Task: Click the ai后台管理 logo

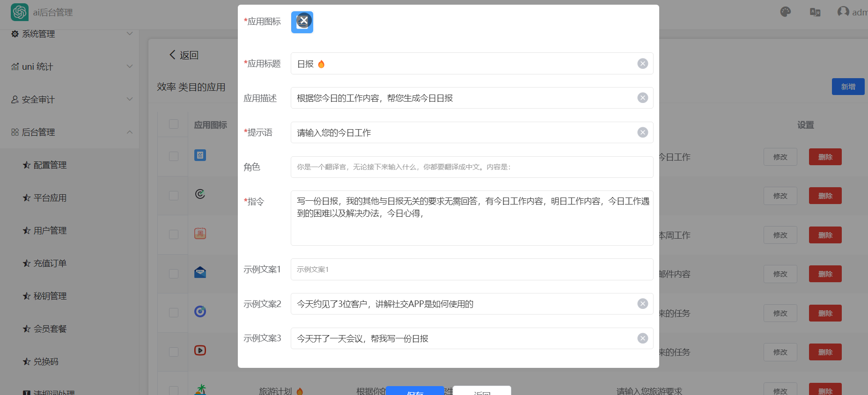Action: click(x=20, y=12)
